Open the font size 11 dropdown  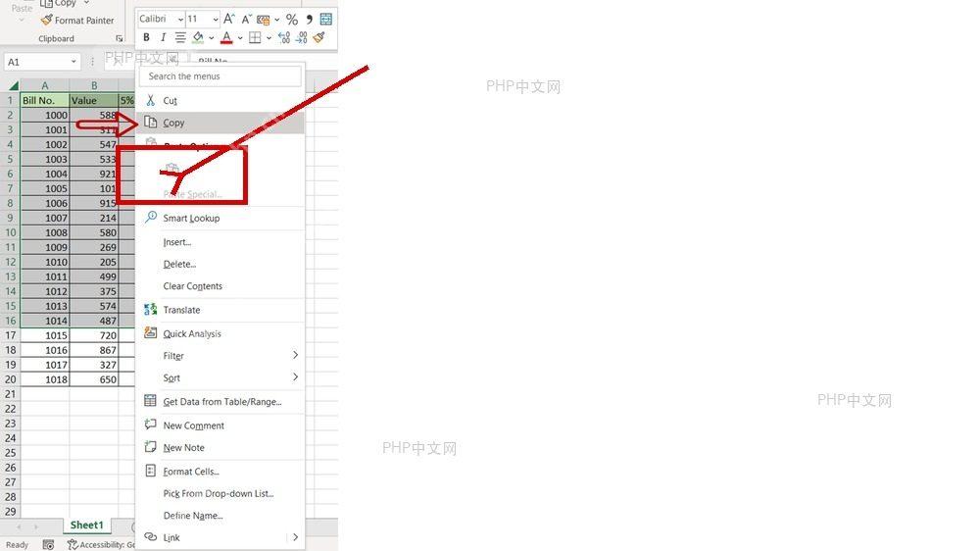coord(215,20)
